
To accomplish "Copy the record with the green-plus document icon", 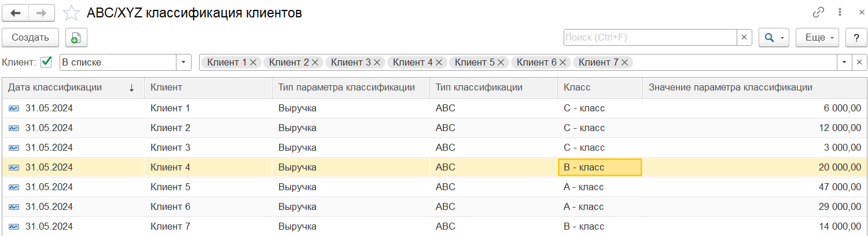I will (76, 38).
